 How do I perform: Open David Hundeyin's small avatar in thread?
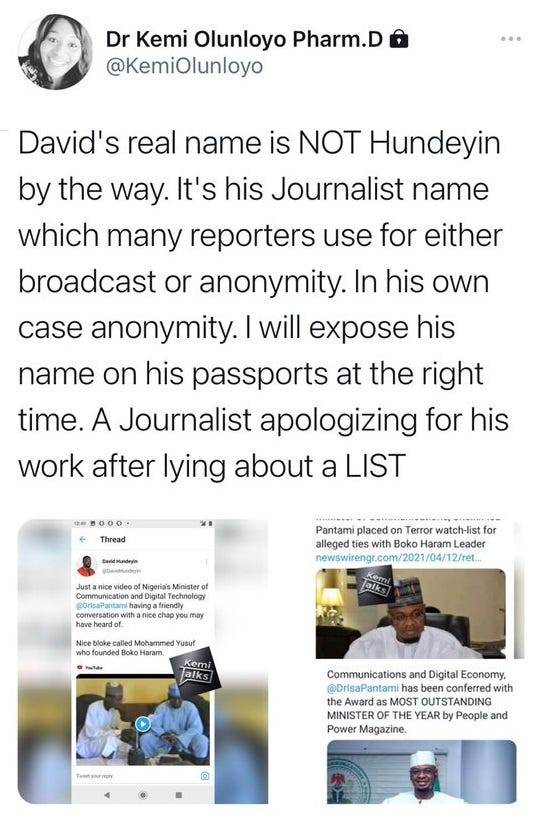[x=86, y=565]
